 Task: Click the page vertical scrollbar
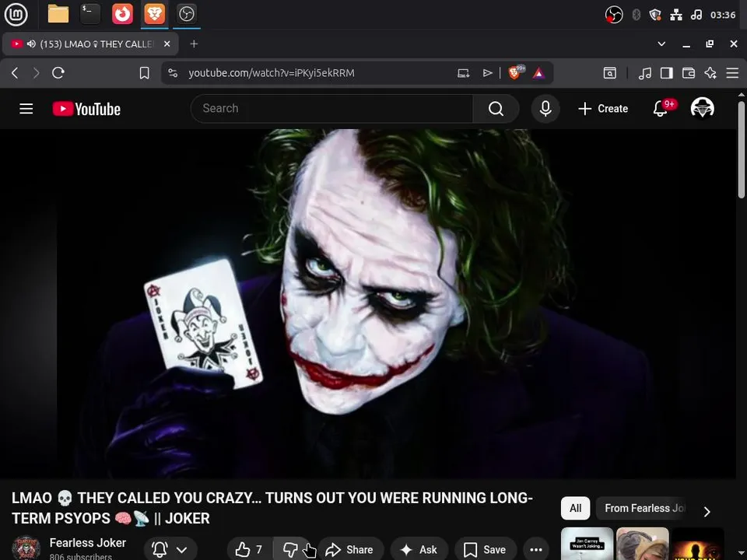pyautogui.click(x=742, y=149)
